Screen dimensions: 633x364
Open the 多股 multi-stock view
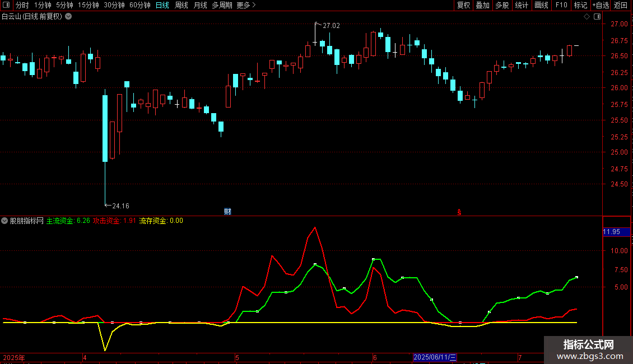pyautogui.click(x=502, y=5)
